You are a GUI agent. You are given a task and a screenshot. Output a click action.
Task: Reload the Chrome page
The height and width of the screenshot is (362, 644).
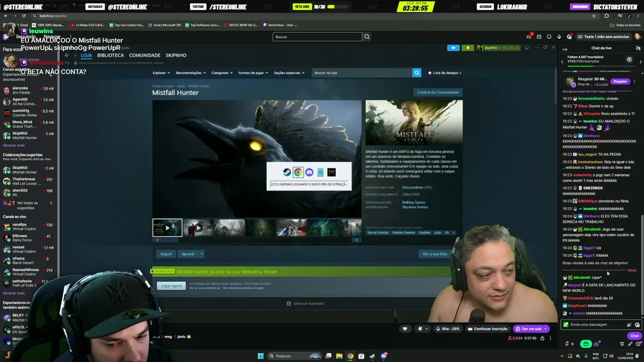coord(24,16)
